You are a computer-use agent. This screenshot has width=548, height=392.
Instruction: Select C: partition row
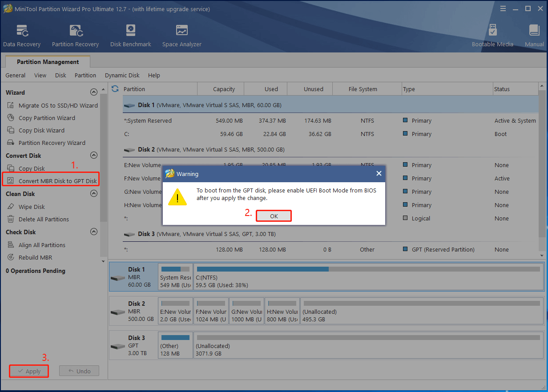coord(330,134)
